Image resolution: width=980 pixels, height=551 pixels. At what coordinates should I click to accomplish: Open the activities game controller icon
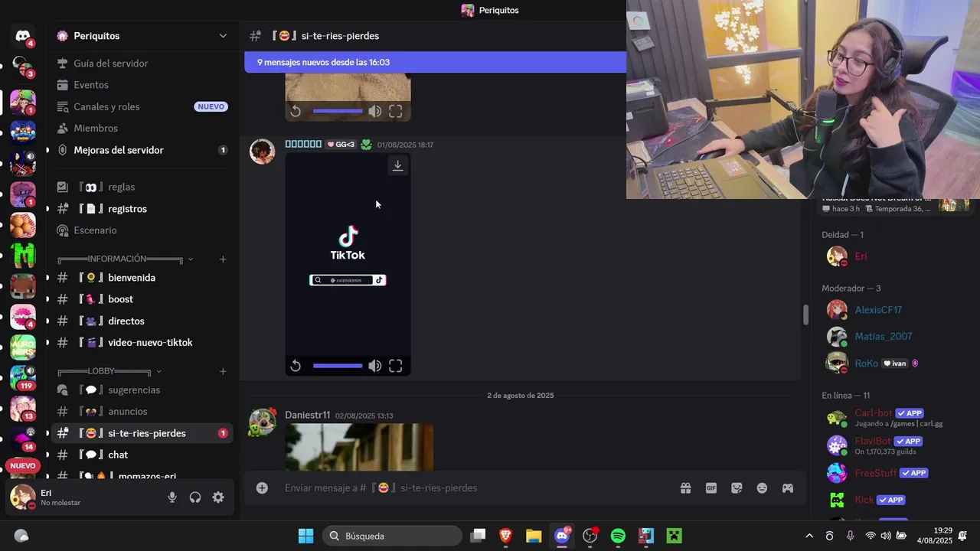pos(787,488)
